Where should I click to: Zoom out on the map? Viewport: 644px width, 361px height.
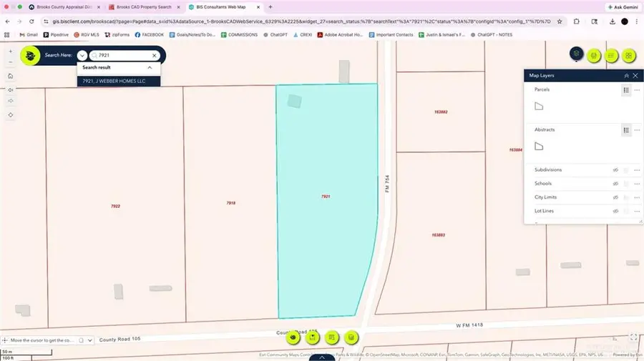tap(11, 63)
